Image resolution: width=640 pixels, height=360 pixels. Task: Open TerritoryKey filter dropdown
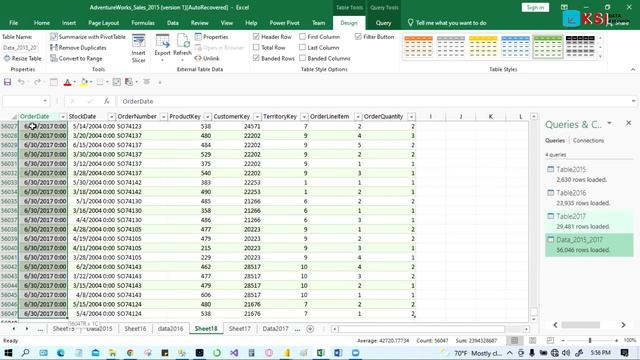[304, 117]
